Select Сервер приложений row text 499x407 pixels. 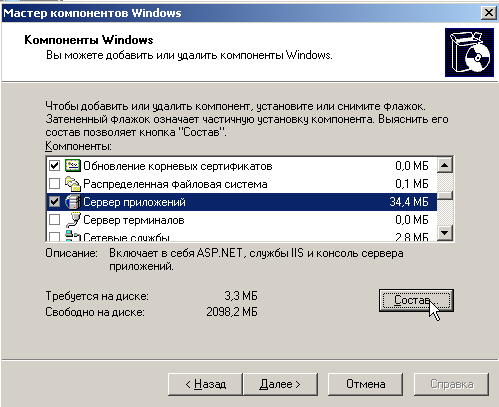134,202
